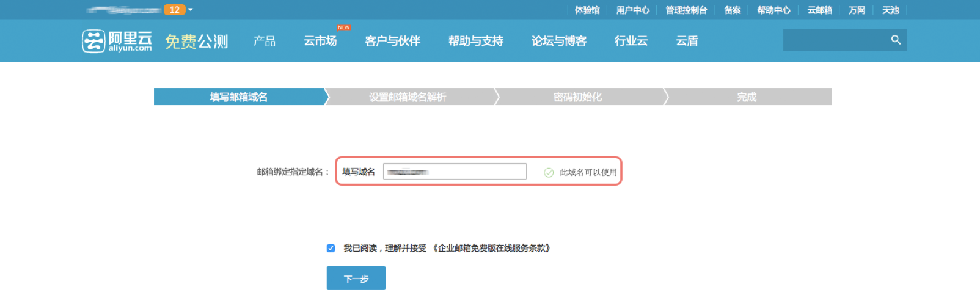Open the 云市场 menu
This screenshot has width=980, height=306.
320,41
